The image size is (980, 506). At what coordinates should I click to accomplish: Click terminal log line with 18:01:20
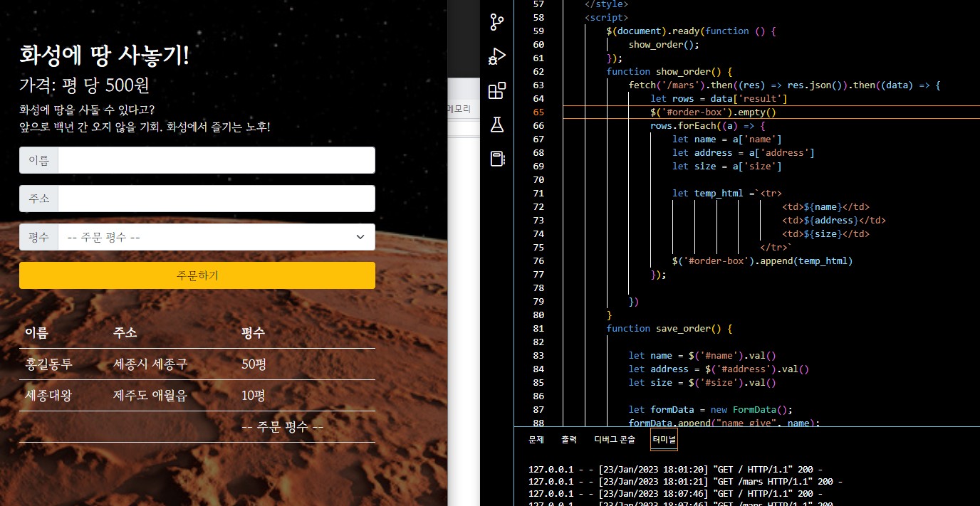[676, 470]
